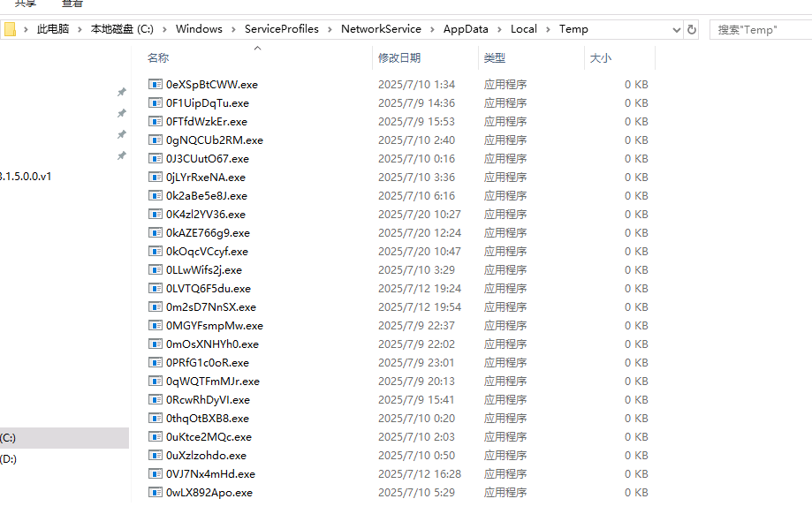Expand the chevron right after Windows breadcrumb
This screenshot has width=812, height=514.
tap(233, 29)
